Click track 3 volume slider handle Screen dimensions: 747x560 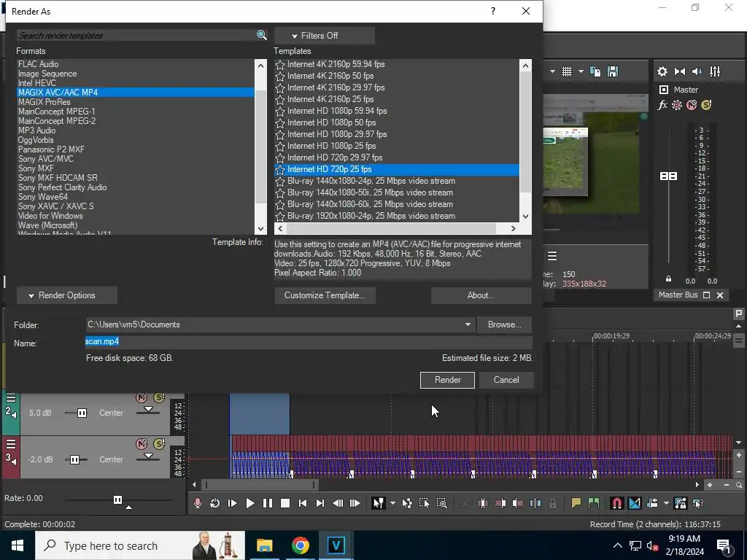(x=75, y=459)
